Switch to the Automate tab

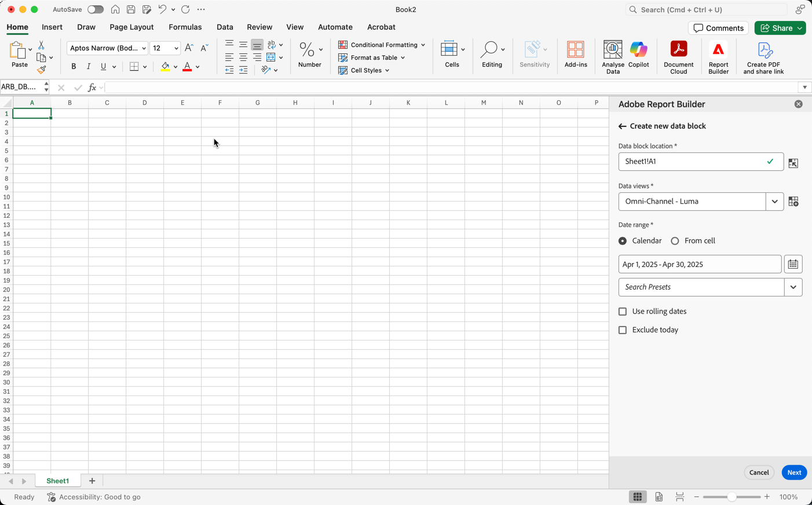[x=335, y=27]
